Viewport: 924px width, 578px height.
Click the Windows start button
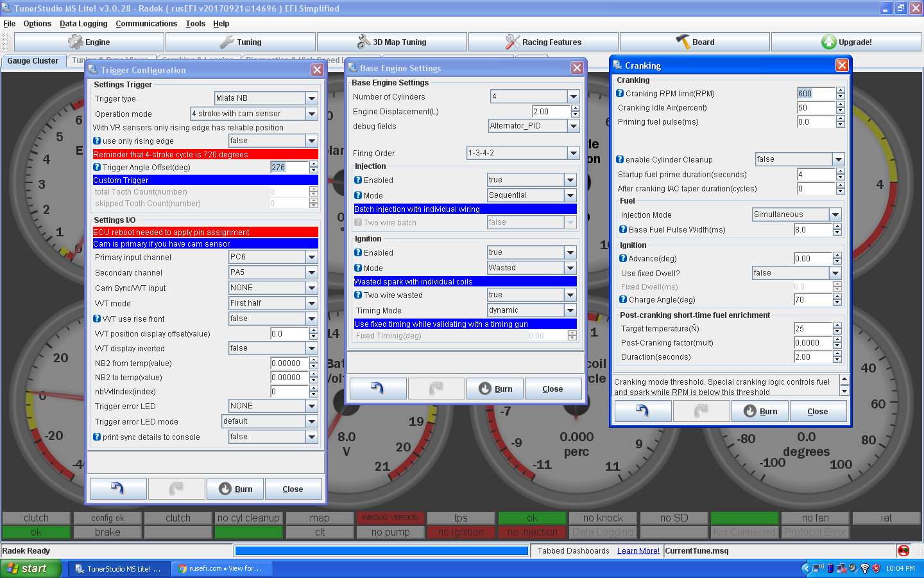coord(31,568)
